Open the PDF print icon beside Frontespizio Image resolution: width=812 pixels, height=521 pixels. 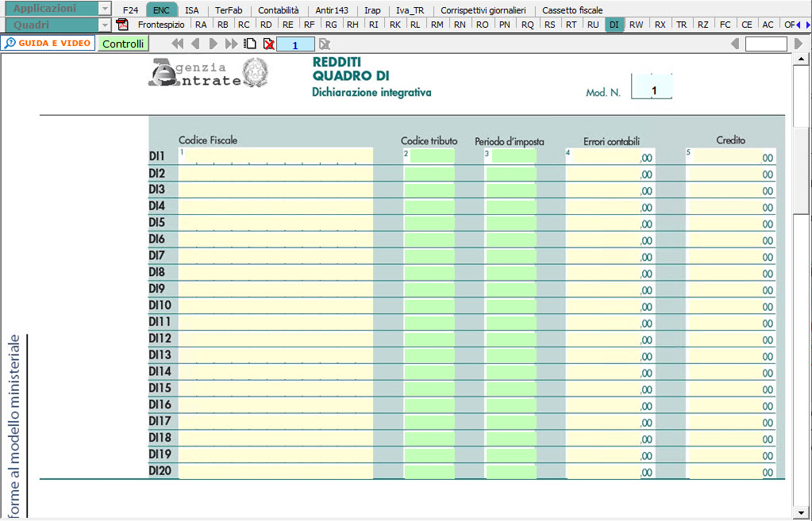(122, 25)
